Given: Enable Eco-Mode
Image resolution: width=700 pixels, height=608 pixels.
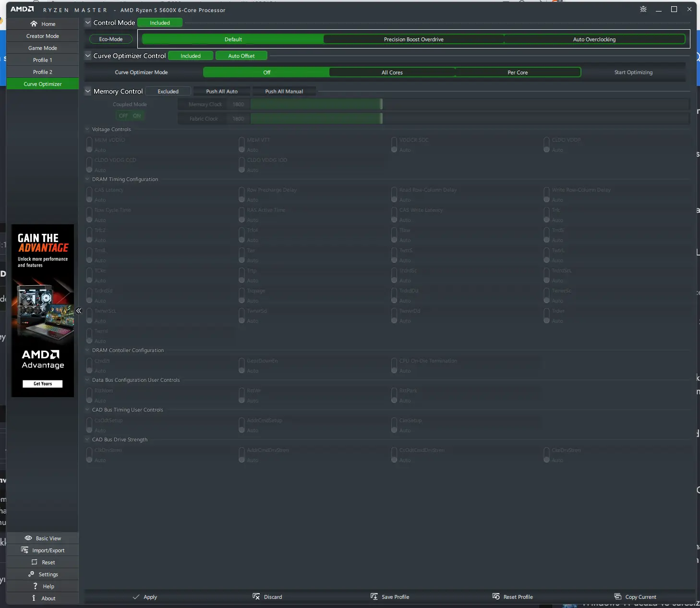Looking at the screenshot, I should coord(111,39).
